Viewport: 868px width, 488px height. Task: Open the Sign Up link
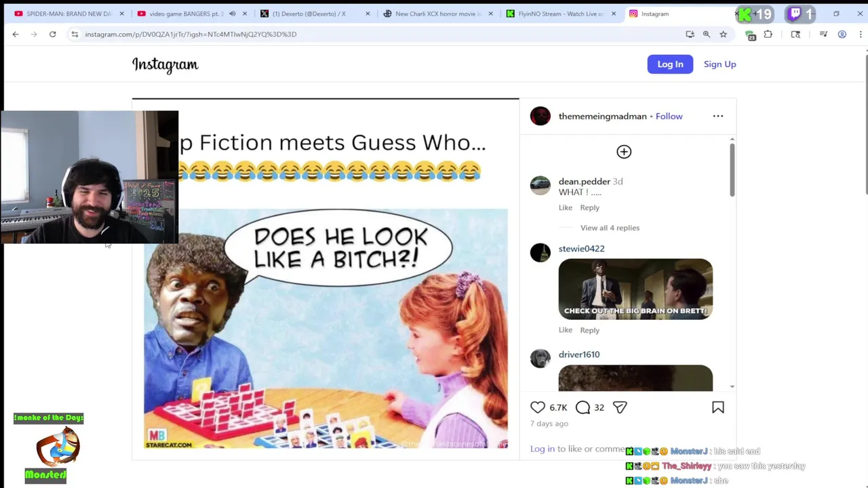pyautogui.click(x=719, y=64)
